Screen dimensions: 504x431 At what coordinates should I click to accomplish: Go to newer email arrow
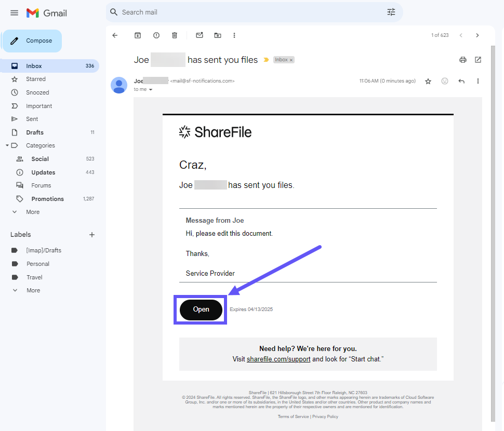click(x=461, y=35)
